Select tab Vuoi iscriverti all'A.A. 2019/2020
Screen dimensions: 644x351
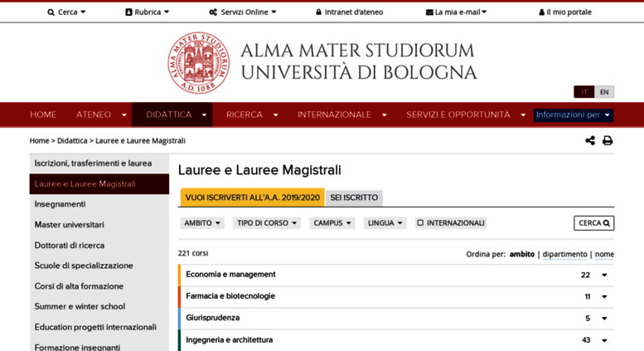[x=252, y=197]
